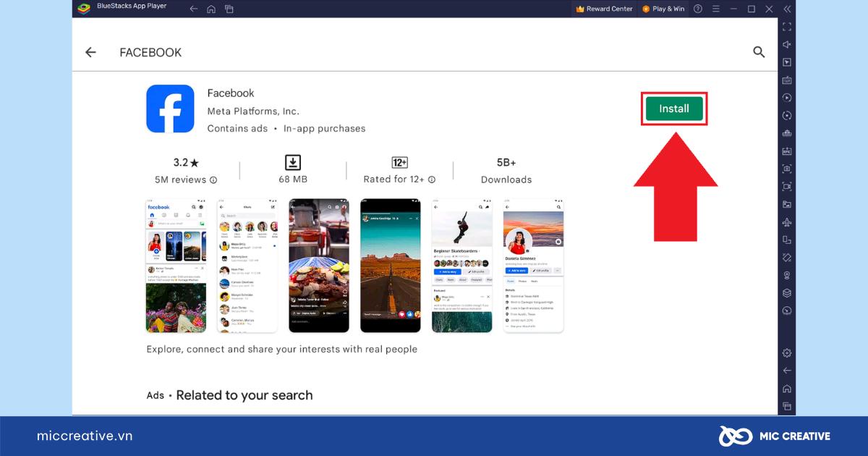Click the sidebar Android back arrow
The image size is (868, 456).
point(787,371)
